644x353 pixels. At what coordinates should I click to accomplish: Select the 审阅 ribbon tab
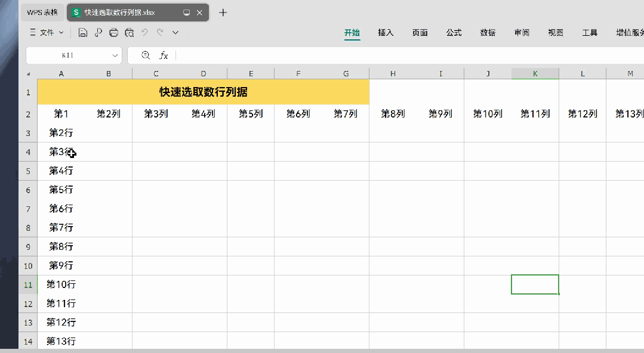point(522,33)
